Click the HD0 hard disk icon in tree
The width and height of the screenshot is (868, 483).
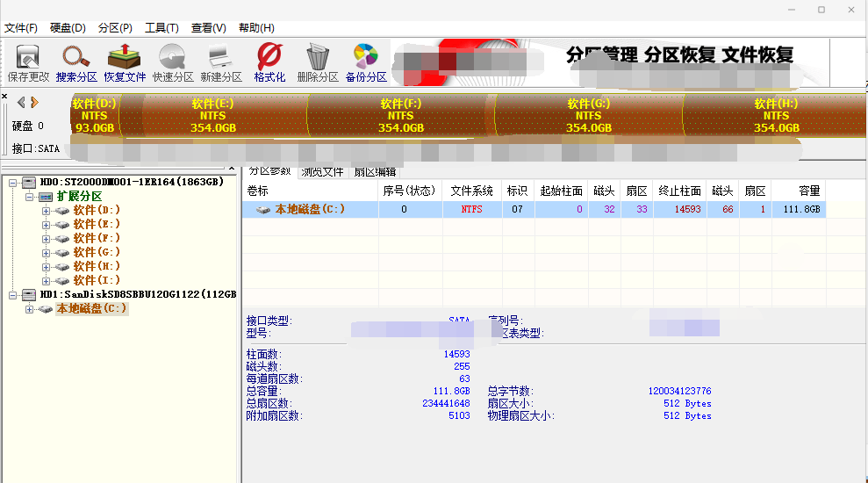click(29, 183)
